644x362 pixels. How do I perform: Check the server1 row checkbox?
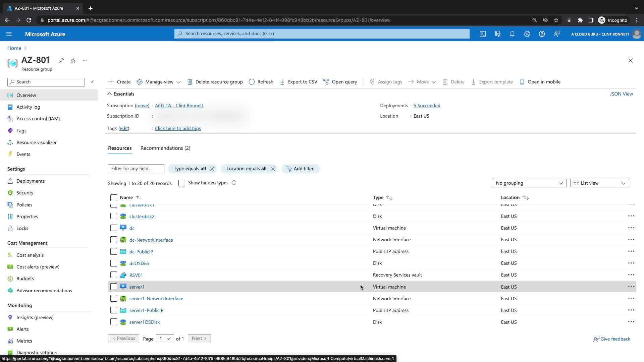tap(114, 287)
